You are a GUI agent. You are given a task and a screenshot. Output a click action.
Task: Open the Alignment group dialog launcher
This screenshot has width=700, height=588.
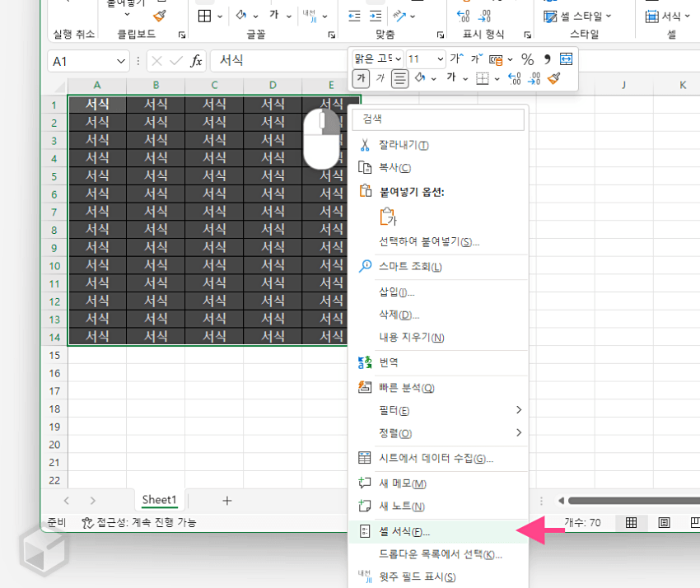click(441, 35)
